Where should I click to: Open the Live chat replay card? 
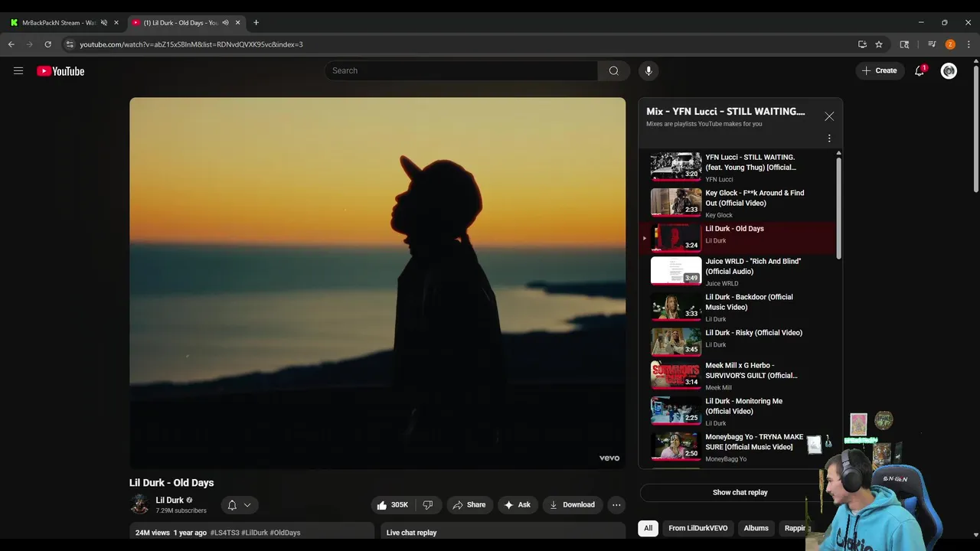pos(503,531)
